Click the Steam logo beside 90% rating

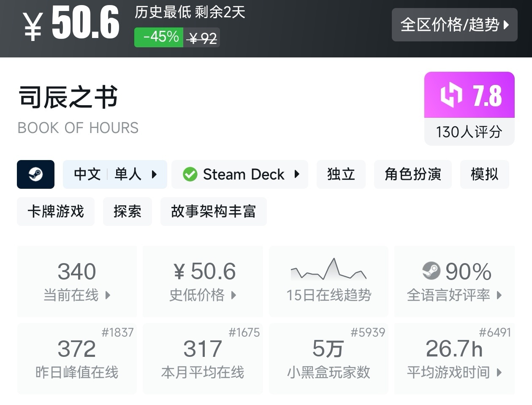431,271
